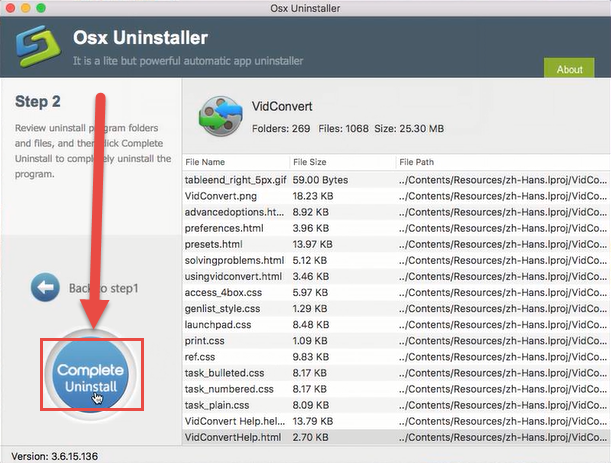The image size is (611, 463).
Task: Click the VidConvert app icon
Action: pyautogui.click(x=221, y=116)
